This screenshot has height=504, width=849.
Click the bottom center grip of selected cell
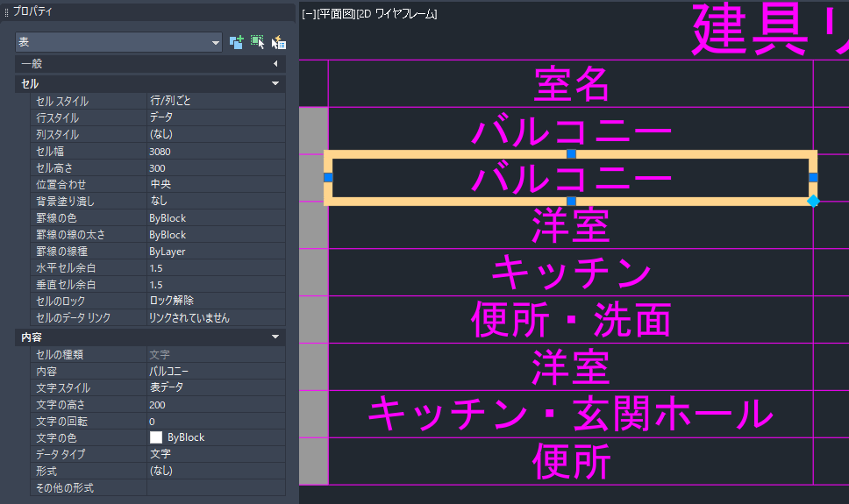(571, 202)
